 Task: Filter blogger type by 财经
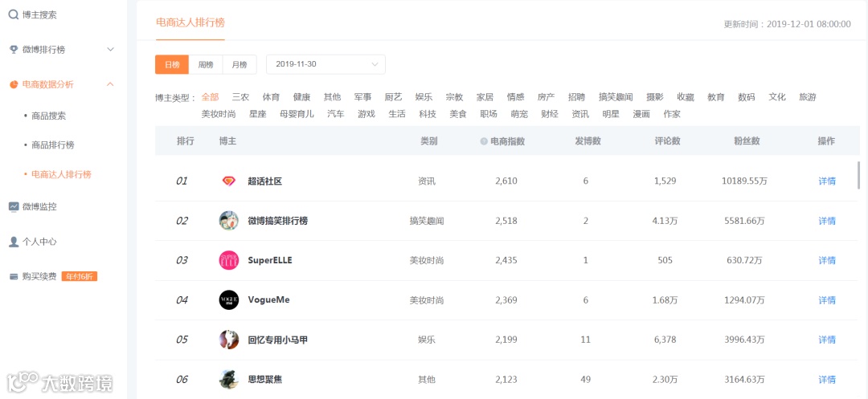[550, 114]
